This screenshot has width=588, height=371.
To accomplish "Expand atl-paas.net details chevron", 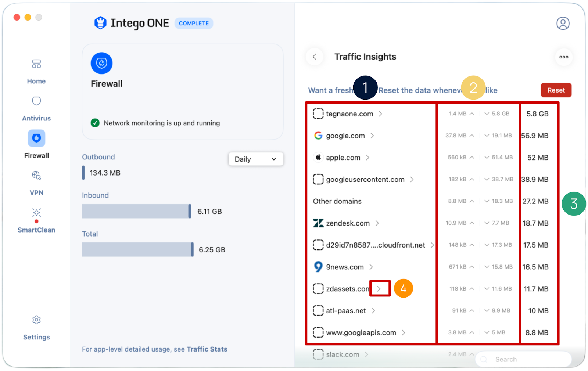I will [373, 311].
